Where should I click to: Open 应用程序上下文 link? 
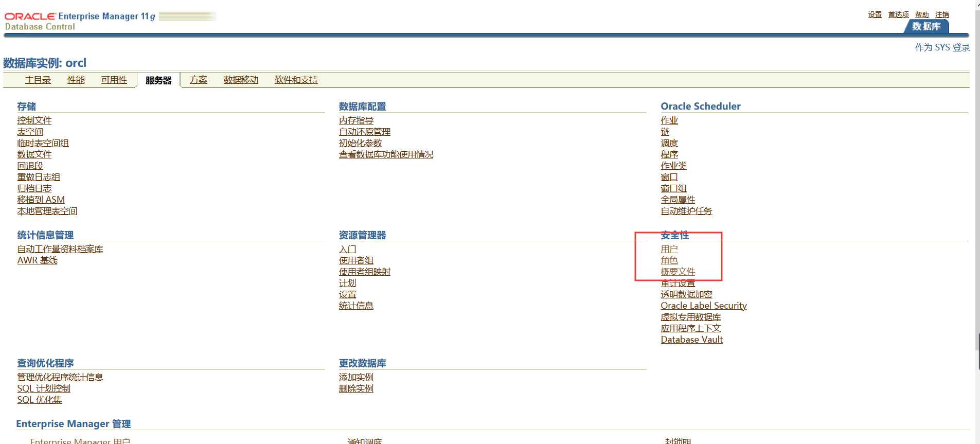point(691,328)
